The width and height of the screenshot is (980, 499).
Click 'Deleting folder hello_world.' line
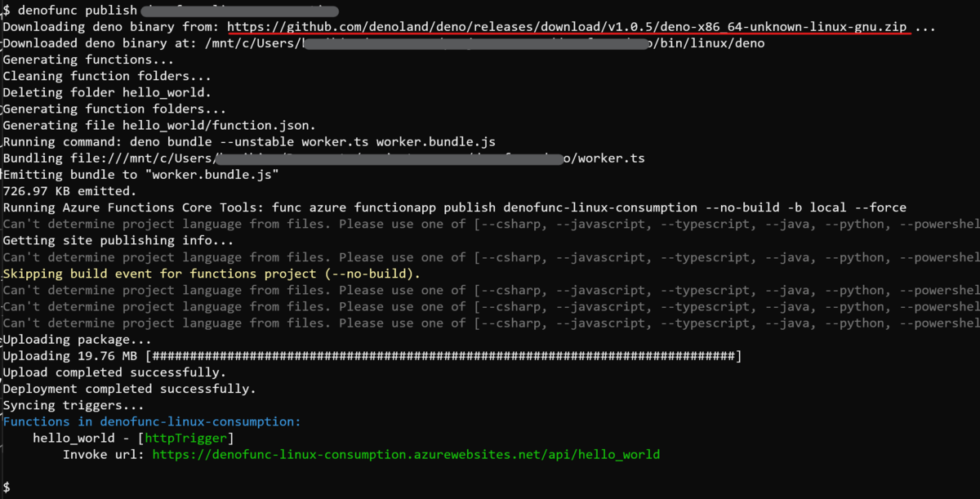(x=107, y=92)
